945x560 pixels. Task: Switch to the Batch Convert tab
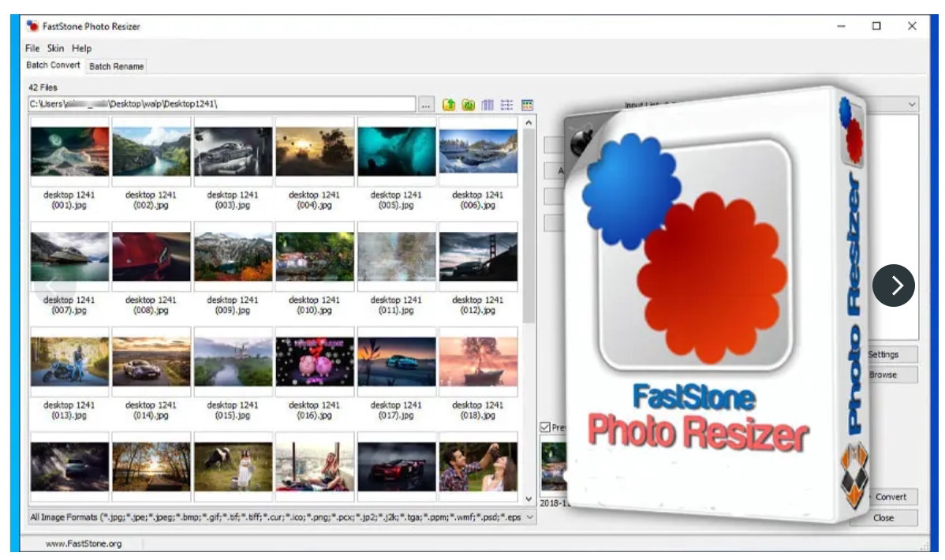pos(53,65)
